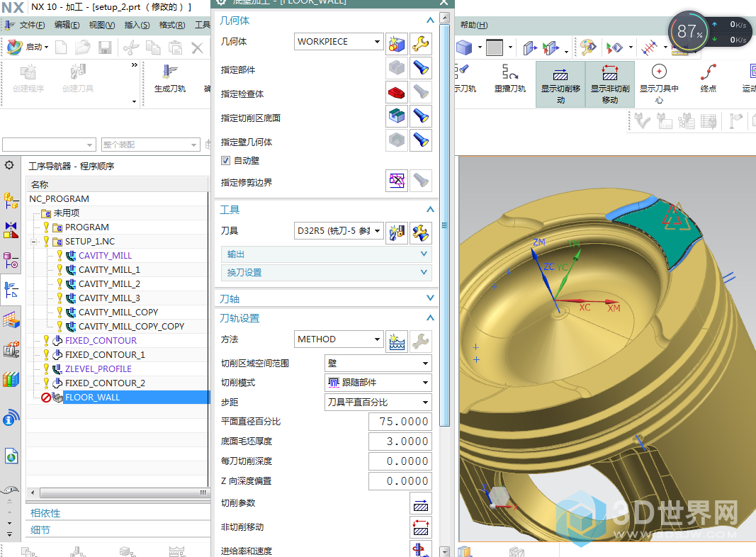The height and width of the screenshot is (557, 756).
Task: Click the 生成刀轨 generate tool path icon
Action: (x=170, y=78)
